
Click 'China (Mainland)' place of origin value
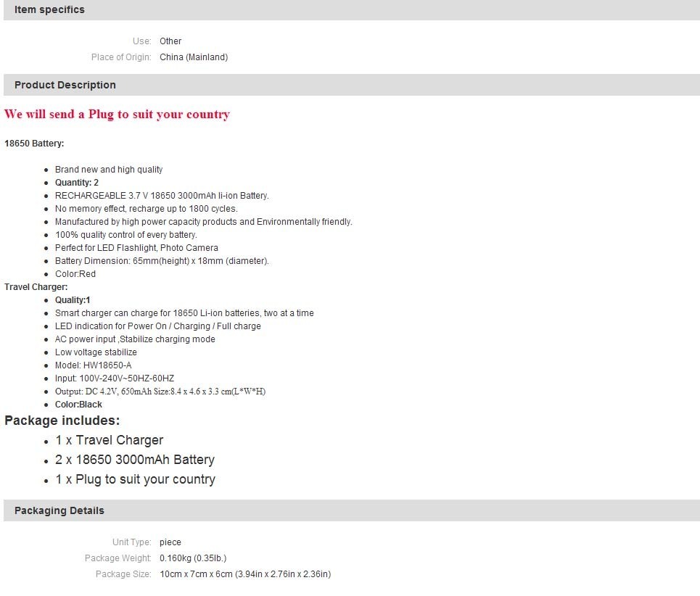pyautogui.click(x=194, y=57)
